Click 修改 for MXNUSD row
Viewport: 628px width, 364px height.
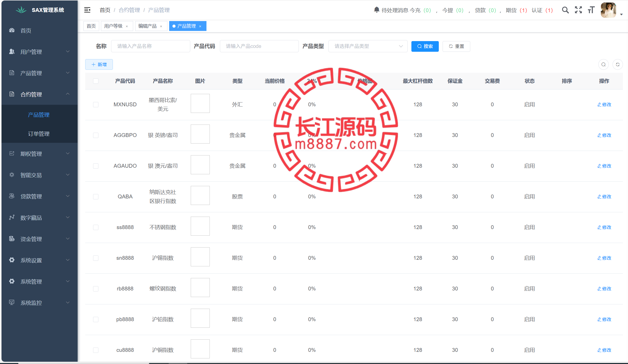click(604, 105)
